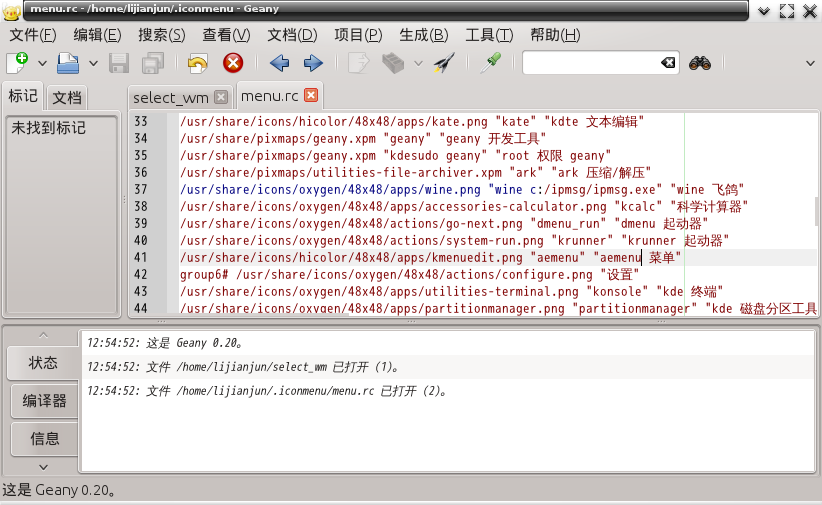
Task: Reload the file with the revert icon
Action: (x=198, y=63)
